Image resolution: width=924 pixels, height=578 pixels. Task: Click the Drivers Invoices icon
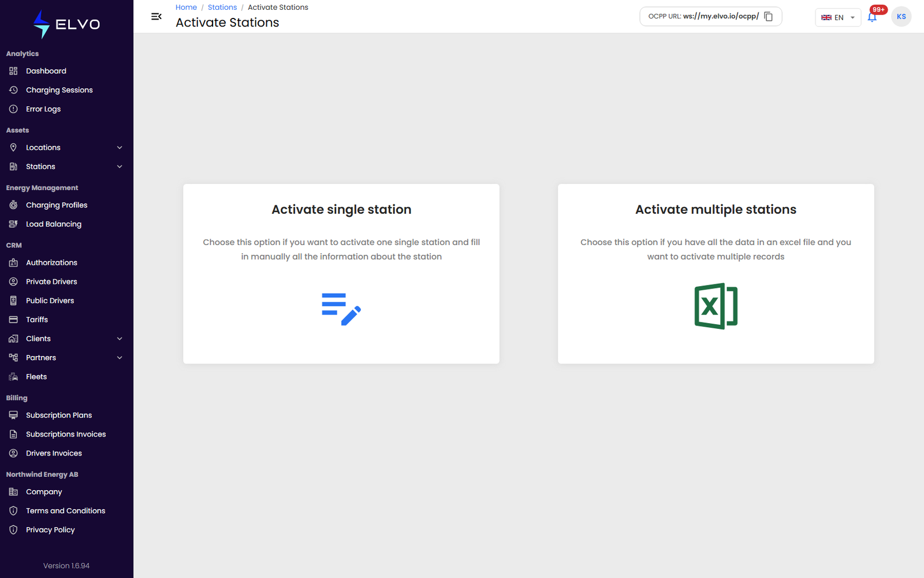tap(13, 453)
